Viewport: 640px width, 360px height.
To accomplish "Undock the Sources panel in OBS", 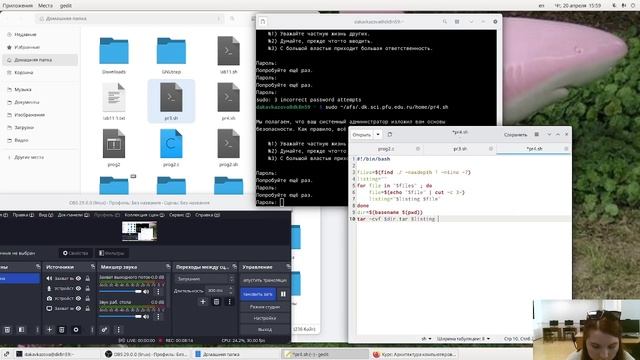I will pos(93,267).
